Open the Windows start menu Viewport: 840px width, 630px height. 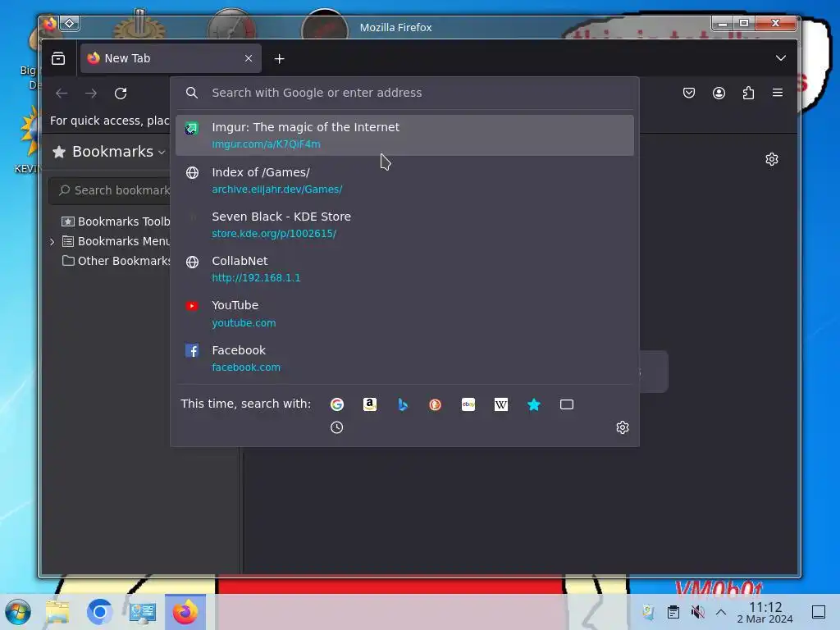coord(18,612)
